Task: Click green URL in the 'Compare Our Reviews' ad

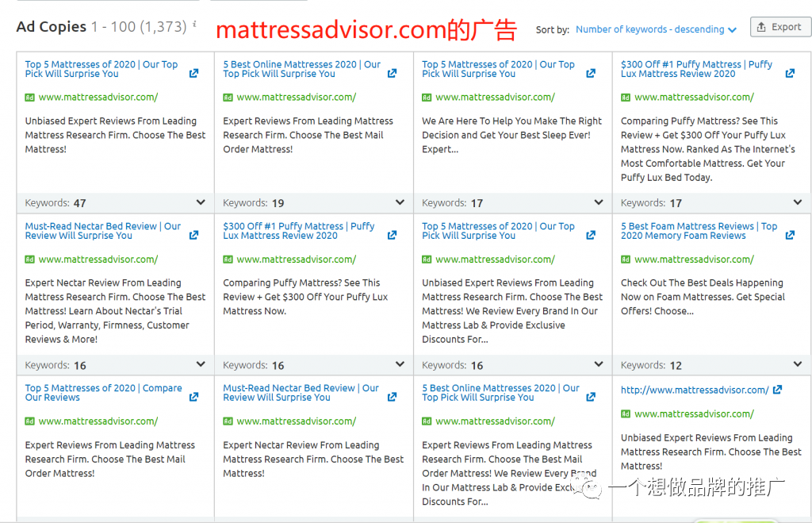Action: tap(98, 421)
